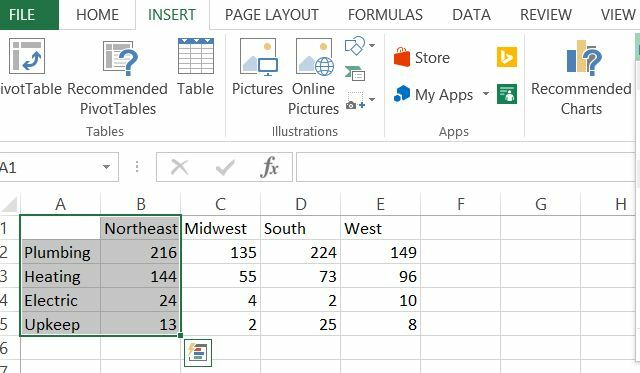Select cell with value 24
This screenshot has width=640, height=373.
[x=140, y=300]
